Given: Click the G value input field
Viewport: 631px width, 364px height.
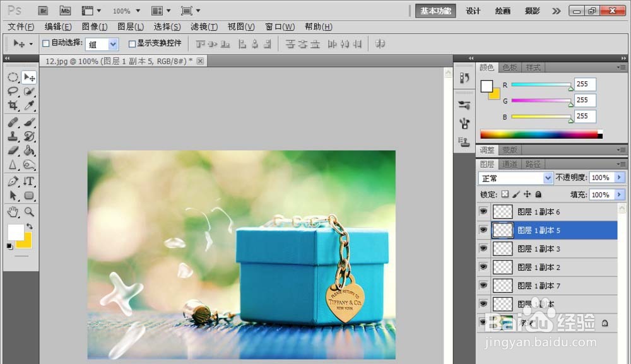Looking at the screenshot, I should click(x=585, y=100).
